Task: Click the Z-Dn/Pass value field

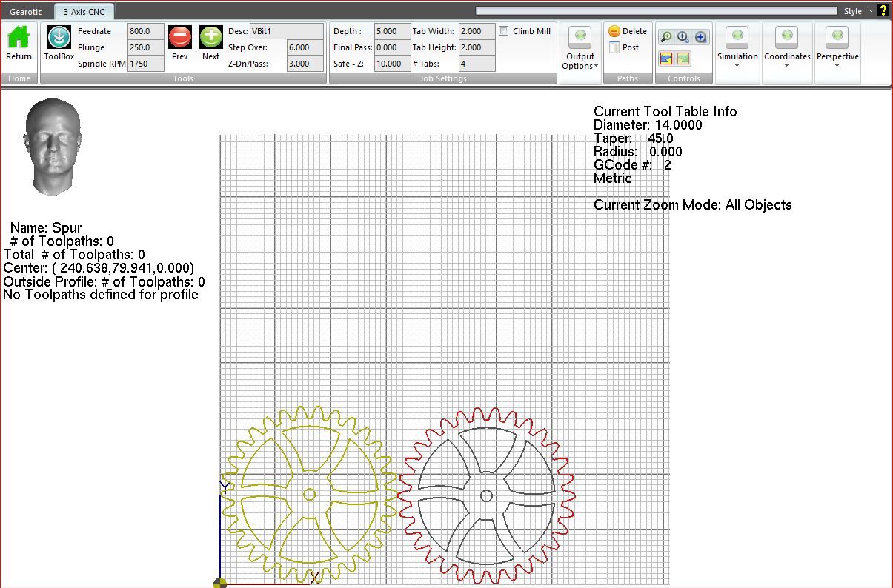Action: (305, 64)
